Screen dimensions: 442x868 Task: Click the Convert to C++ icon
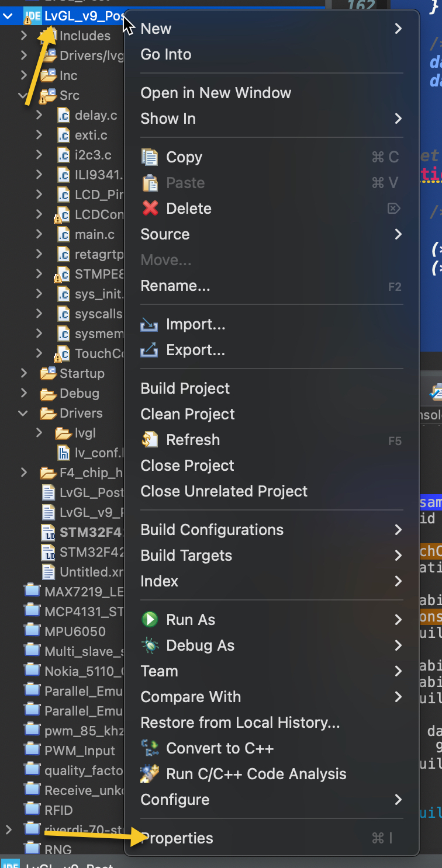(x=150, y=748)
